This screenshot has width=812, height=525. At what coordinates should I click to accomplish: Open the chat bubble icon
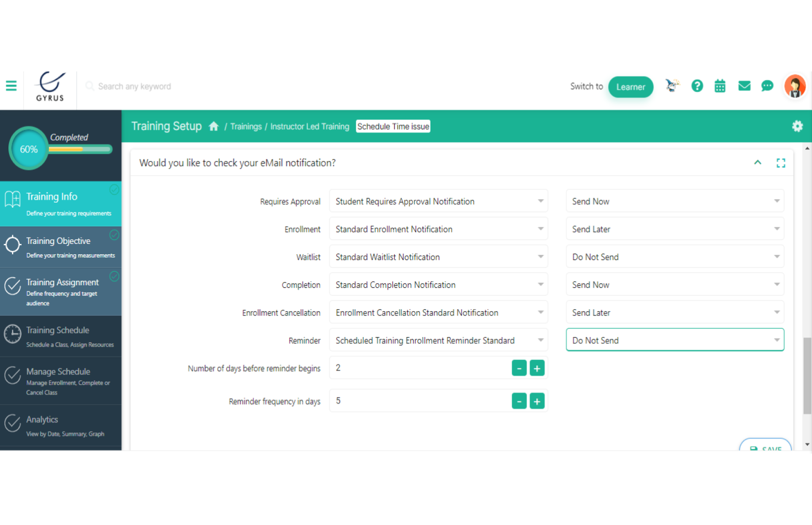coord(767,86)
